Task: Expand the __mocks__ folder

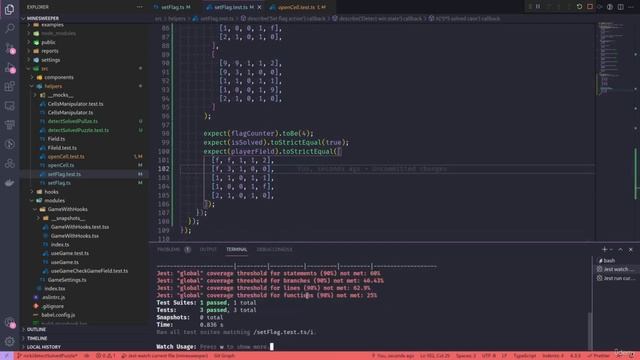Action: (60, 95)
